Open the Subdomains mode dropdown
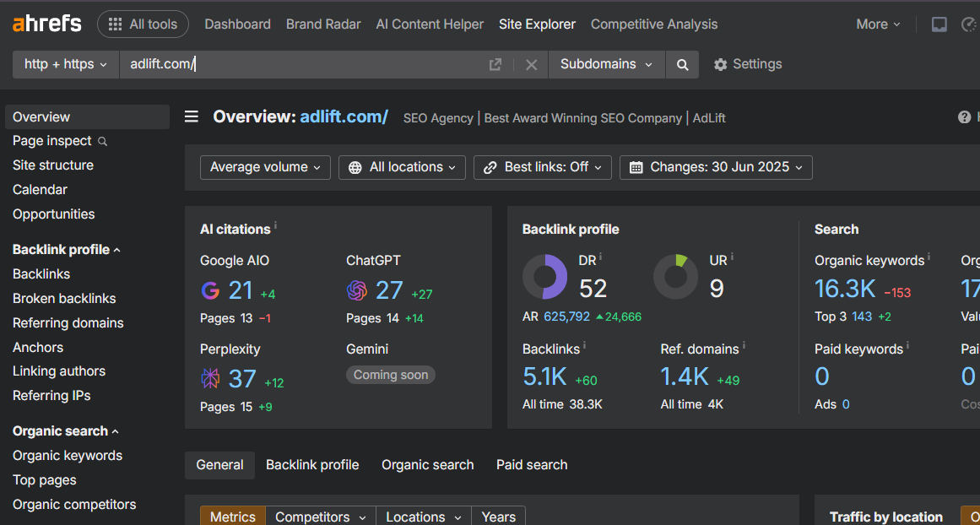This screenshot has height=525, width=980. coord(606,64)
